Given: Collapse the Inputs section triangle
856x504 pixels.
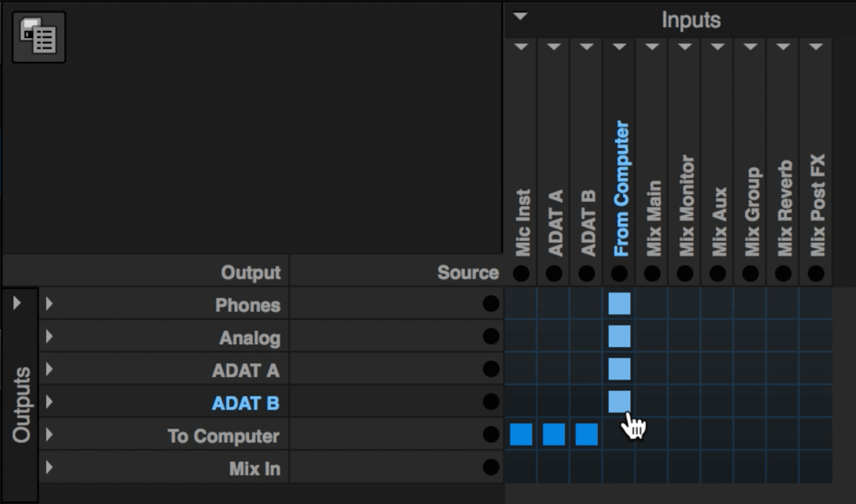Looking at the screenshot, I should [x=520, y=17].
